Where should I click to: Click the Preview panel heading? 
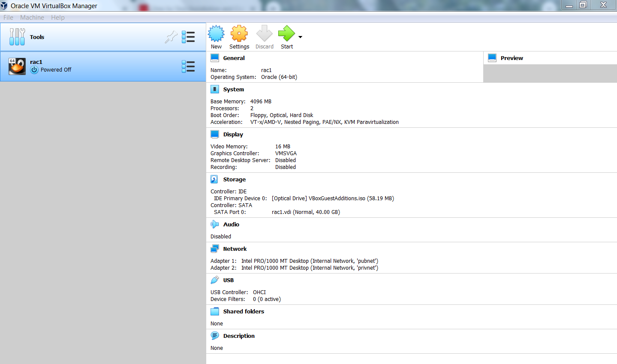coord(512,58)
